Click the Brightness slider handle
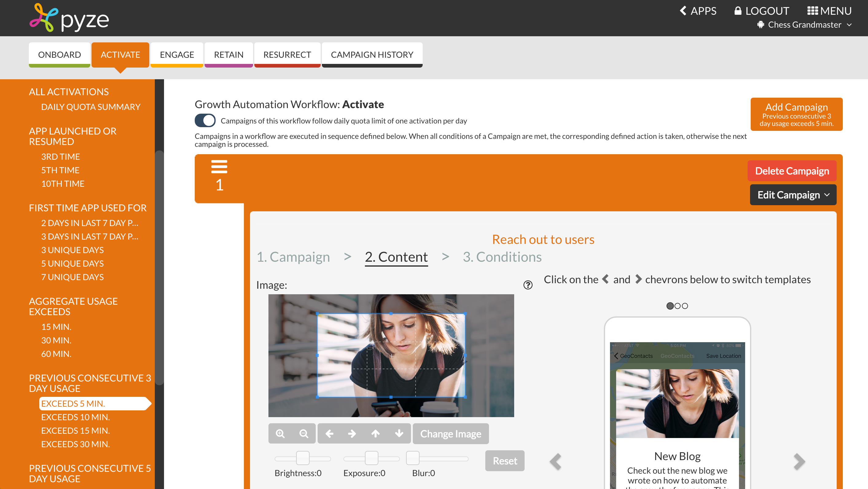 tap(303, 458)
